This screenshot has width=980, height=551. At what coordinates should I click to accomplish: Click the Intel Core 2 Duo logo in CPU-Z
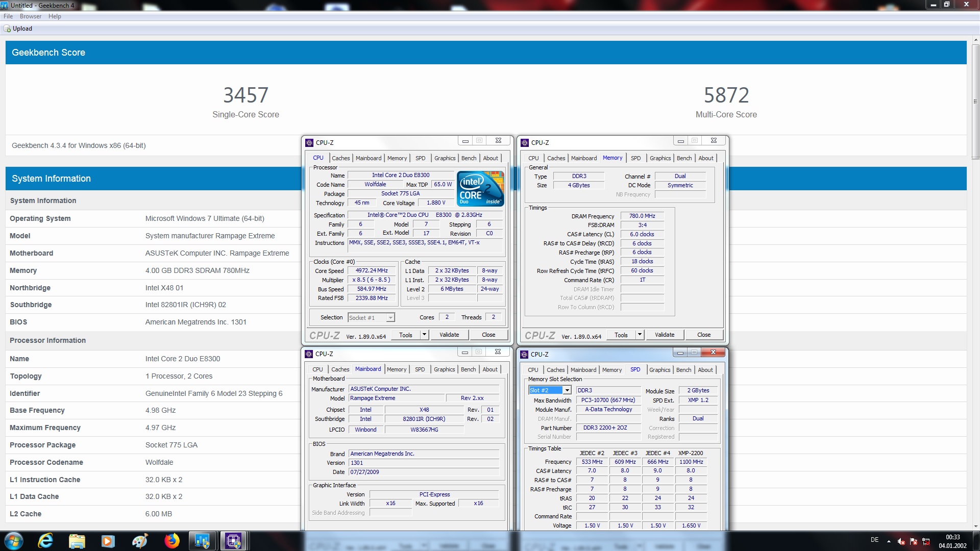pyautogui.click(x=481, y=189)
